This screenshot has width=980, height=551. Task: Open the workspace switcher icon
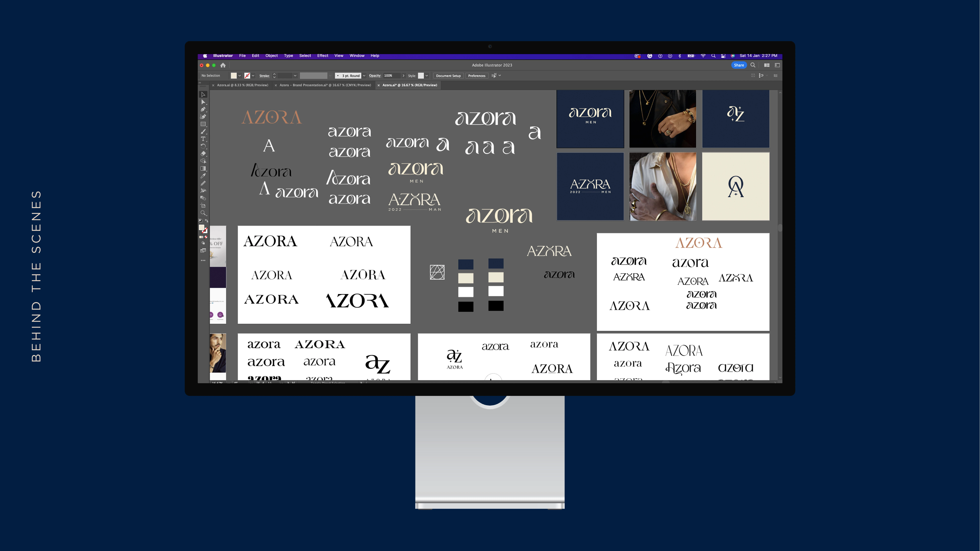(777, 65)
